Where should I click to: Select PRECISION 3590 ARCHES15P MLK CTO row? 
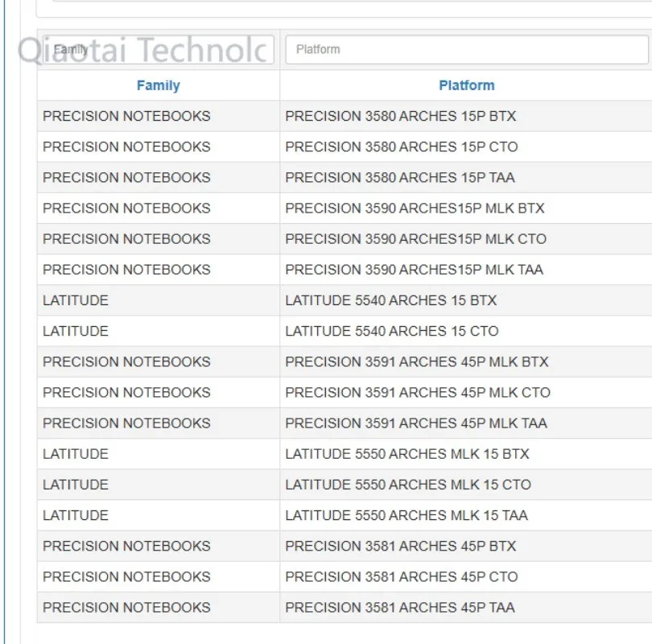coord(345,239)
